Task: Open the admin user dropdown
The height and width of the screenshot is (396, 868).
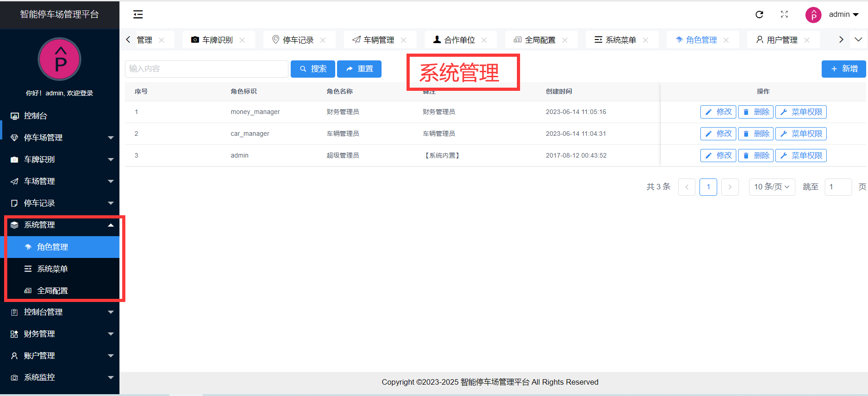Action: click(x=843, y=15)
